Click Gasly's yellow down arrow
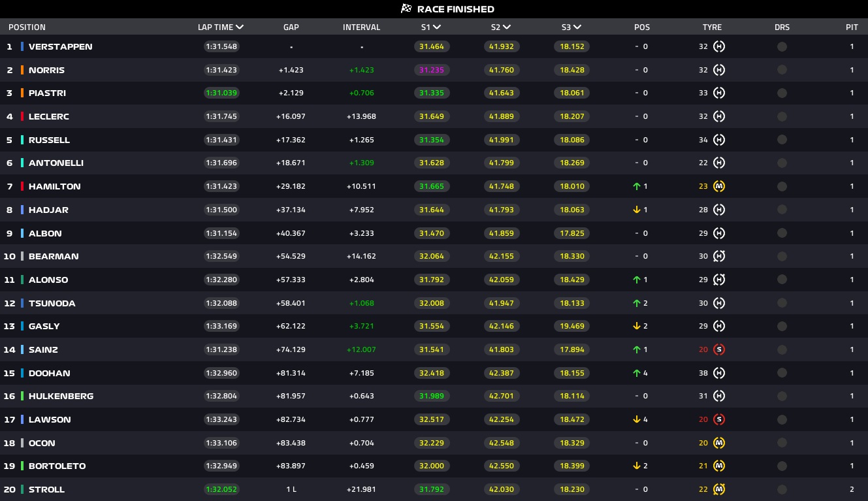 point(636,326)
